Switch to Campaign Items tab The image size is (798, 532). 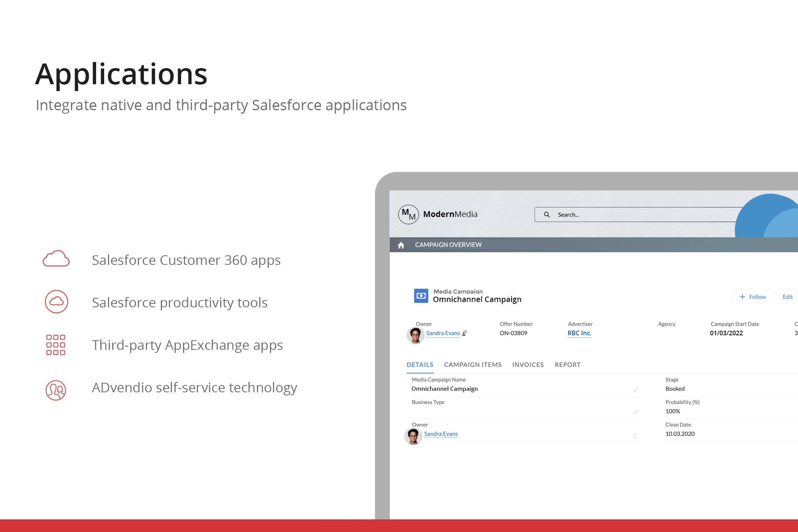tap(473, 365)
